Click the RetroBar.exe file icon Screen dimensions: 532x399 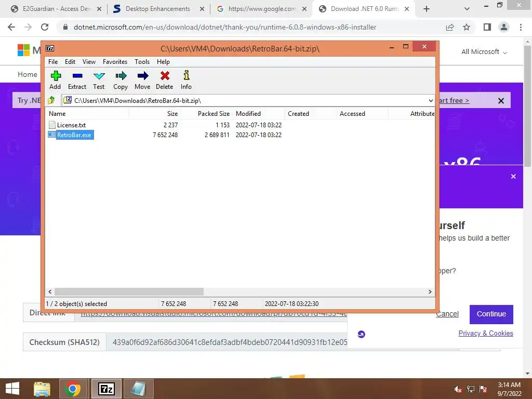[52, 135]
